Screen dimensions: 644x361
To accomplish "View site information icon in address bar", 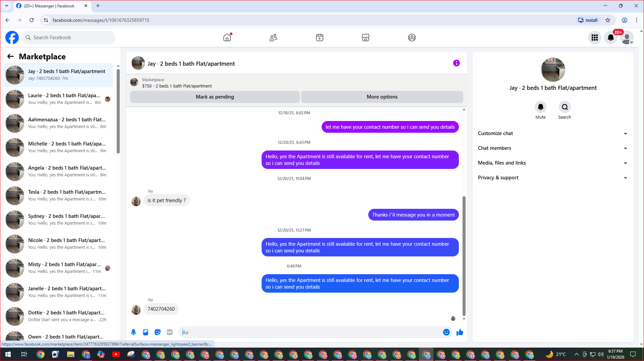I will (x=46, y=20).
